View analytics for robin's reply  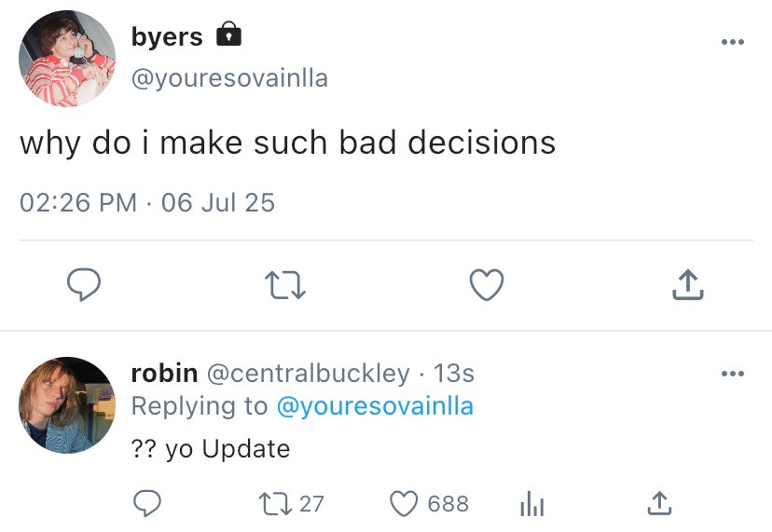tap(530, 504)
